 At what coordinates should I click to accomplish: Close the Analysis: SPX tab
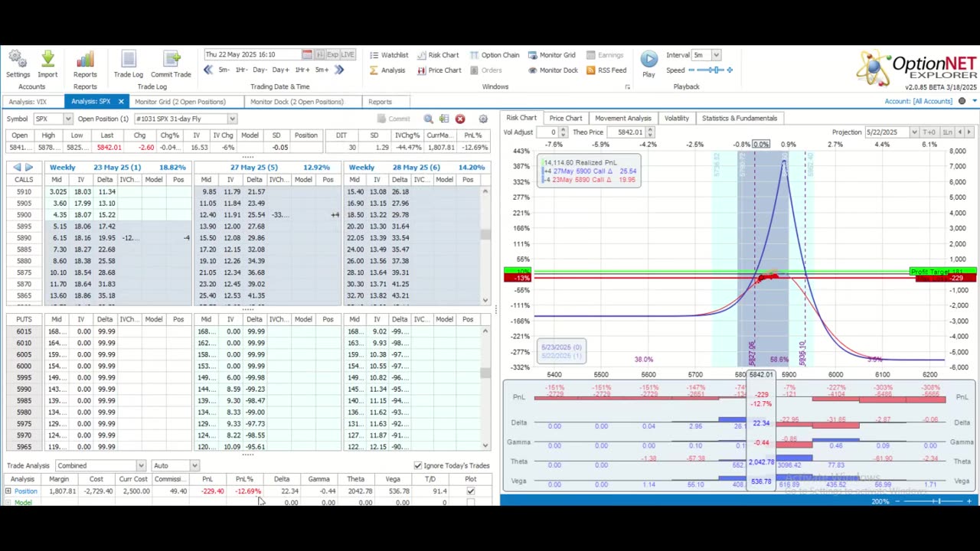[121, 102]
